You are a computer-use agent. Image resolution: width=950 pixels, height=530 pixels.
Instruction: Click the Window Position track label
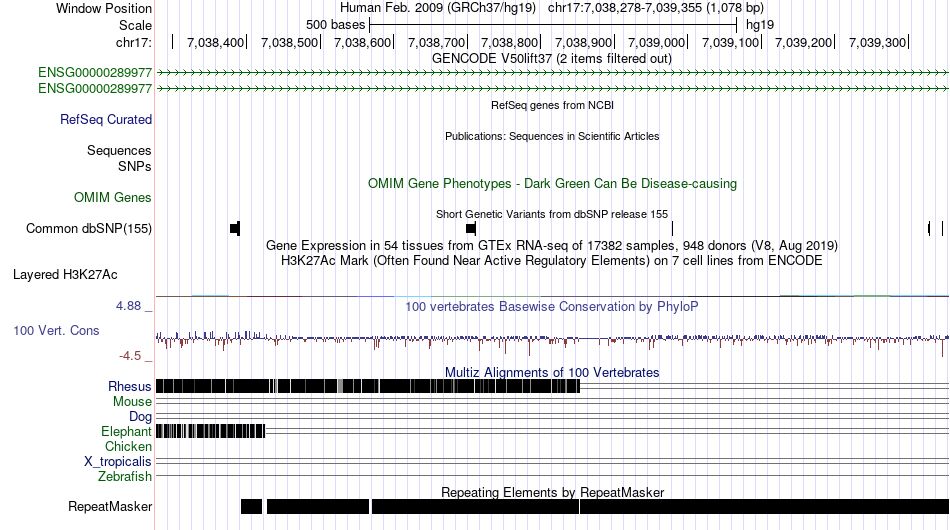pyautogui.click(x=104, y=8)
